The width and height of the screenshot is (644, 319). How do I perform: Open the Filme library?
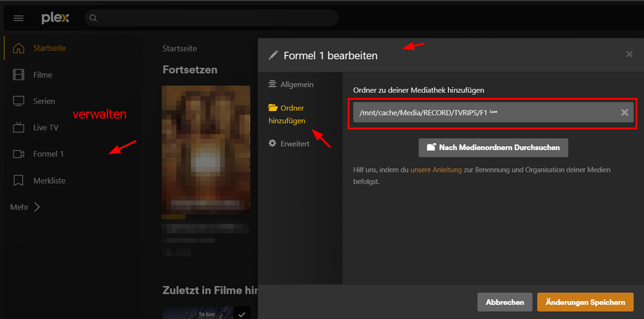pyautogui.click(x=43, y=75)
